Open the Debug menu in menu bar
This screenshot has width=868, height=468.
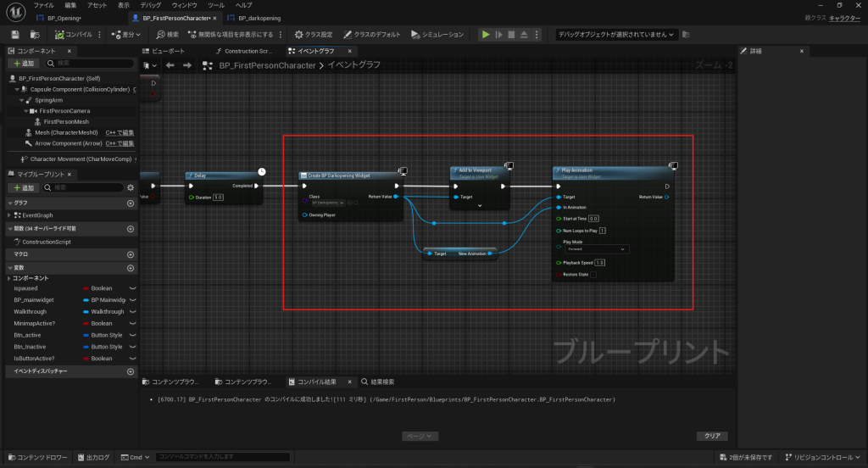click(151, 5)
